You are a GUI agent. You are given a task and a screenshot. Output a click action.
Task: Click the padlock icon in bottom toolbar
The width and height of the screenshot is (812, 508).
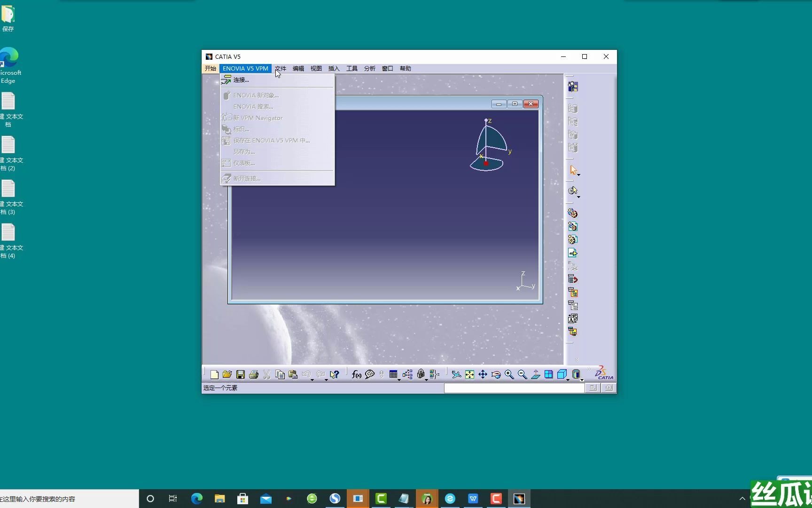tap(421, 374)
